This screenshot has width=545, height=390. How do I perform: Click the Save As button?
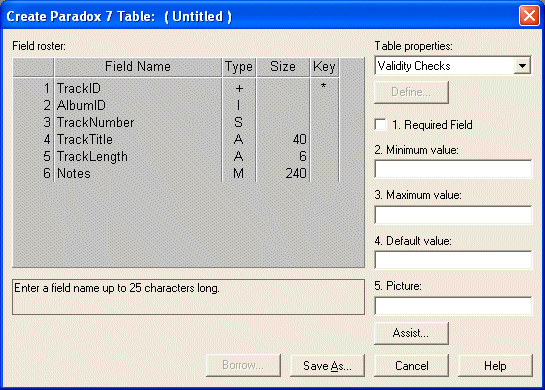tap(327, 365)
